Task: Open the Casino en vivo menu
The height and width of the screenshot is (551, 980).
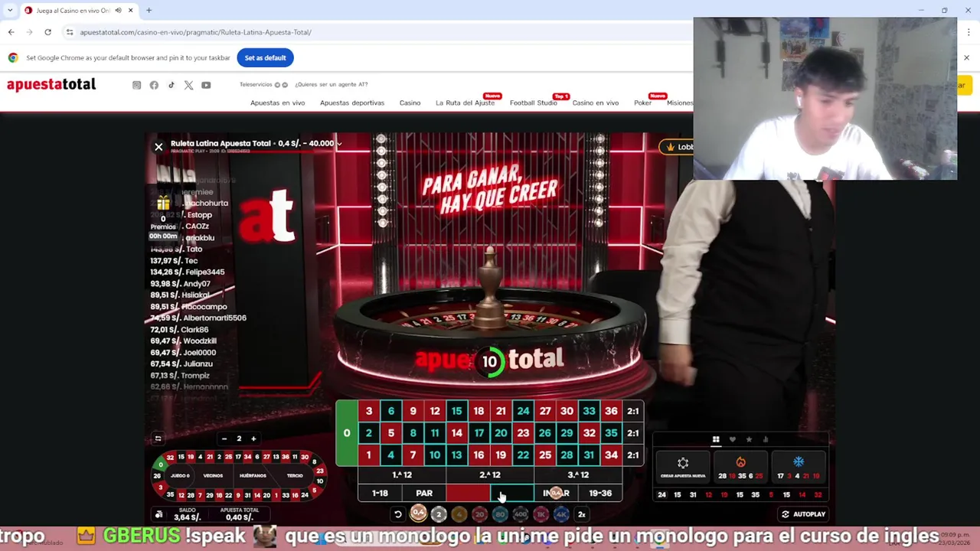Action: coord(595,103)
